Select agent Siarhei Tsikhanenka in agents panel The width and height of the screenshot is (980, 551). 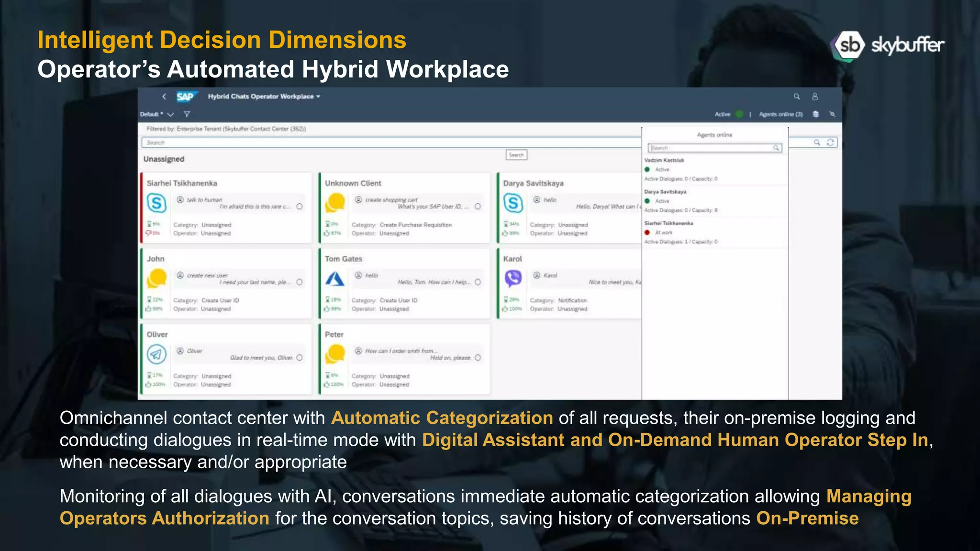coord(715,232)
